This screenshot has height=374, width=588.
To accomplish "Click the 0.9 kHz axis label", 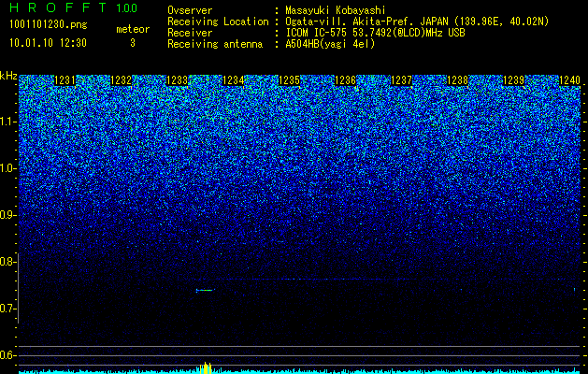I will tap(7, 215).
